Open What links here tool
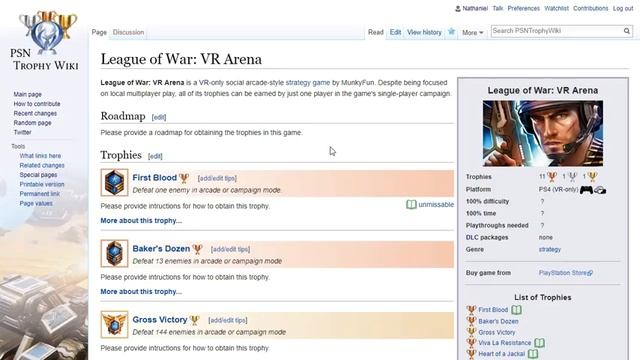Screen dimensions: 640x360 coord(40,156)
